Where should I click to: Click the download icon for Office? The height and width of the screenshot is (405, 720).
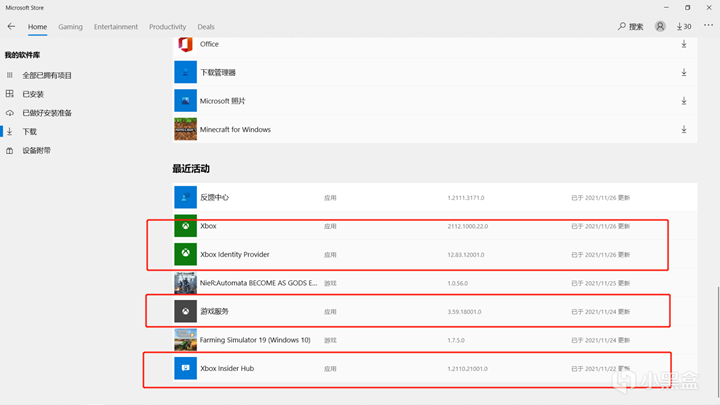pos(684,44)
